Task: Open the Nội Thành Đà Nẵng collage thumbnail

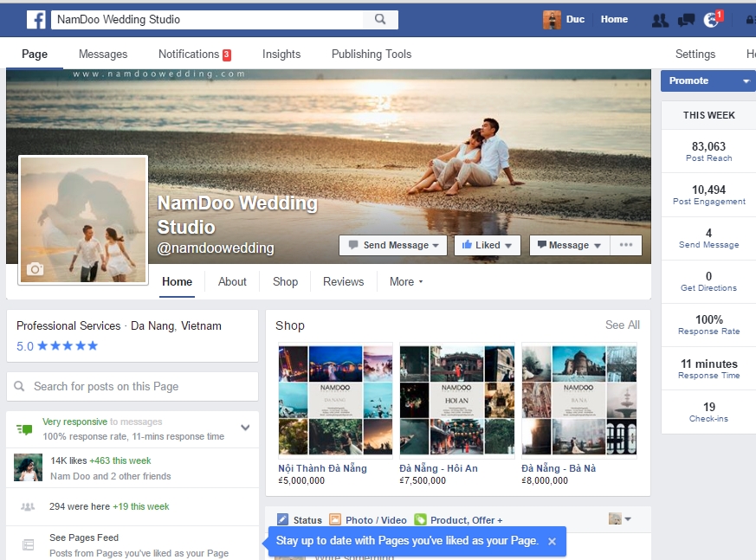Action: 336,401
